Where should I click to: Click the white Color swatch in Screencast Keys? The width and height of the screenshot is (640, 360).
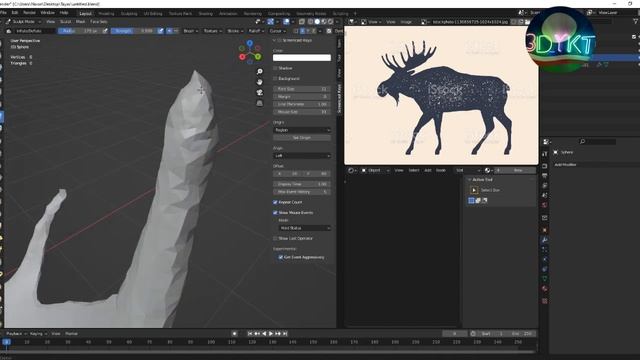[x=302, y=58]
